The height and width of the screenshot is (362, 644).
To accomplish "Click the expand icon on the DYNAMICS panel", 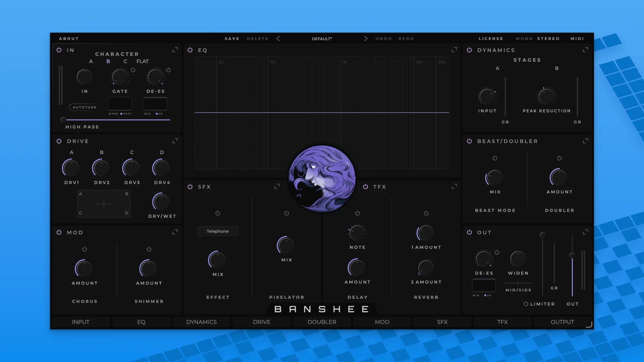I will click(x=585, y=49).
